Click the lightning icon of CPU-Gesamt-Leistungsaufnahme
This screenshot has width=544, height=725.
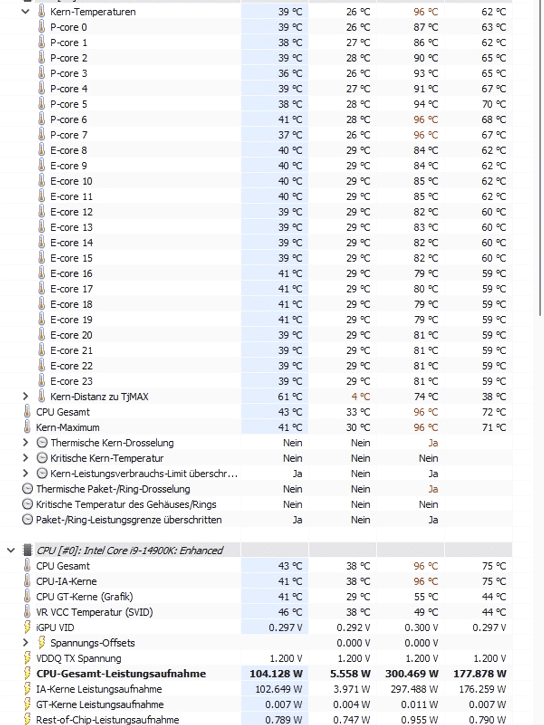point(28,674)
